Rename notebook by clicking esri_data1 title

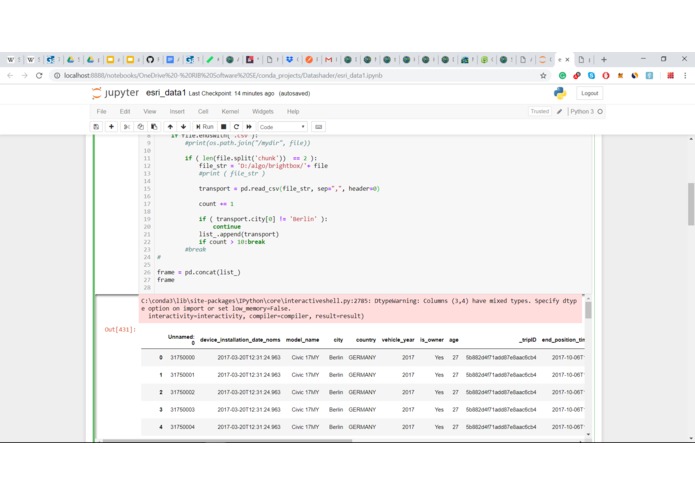(x=165, y=93)
